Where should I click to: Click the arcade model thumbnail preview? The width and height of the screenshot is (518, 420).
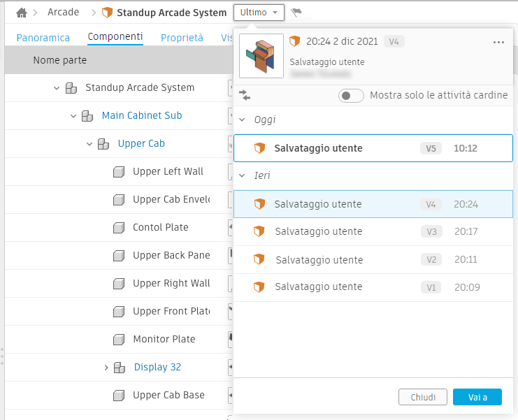(x=261, y=56)
